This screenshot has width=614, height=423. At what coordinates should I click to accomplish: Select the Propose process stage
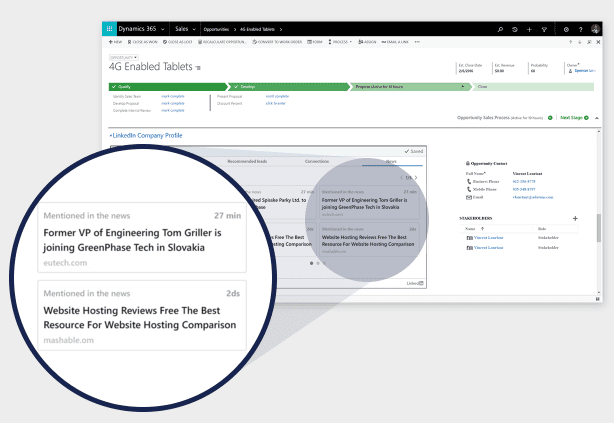click(x=409, y=87)
